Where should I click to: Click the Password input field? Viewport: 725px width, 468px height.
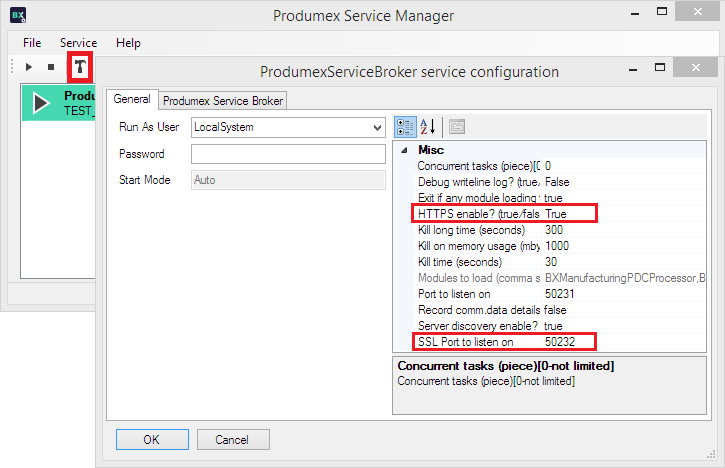[288, 154]
